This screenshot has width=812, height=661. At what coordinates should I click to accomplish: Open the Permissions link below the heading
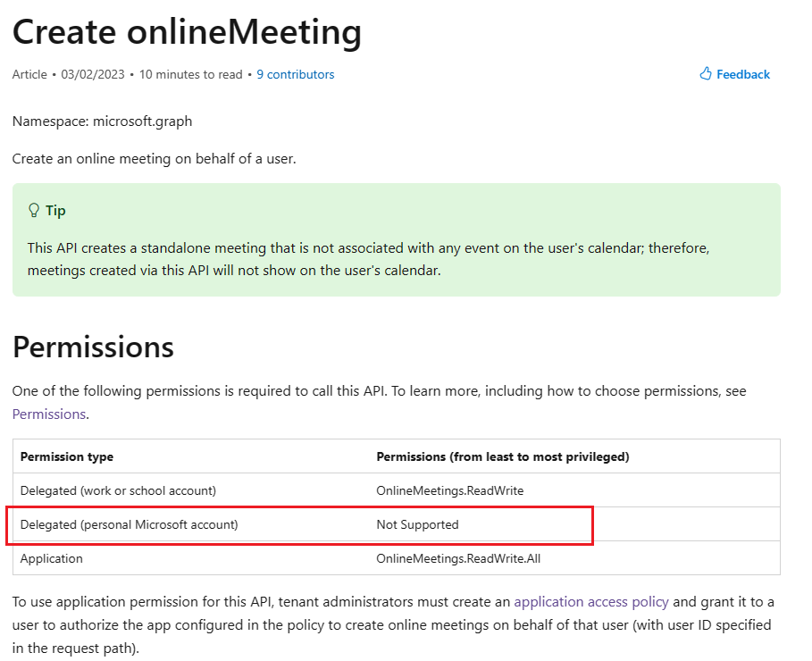(x=49, y=414)
